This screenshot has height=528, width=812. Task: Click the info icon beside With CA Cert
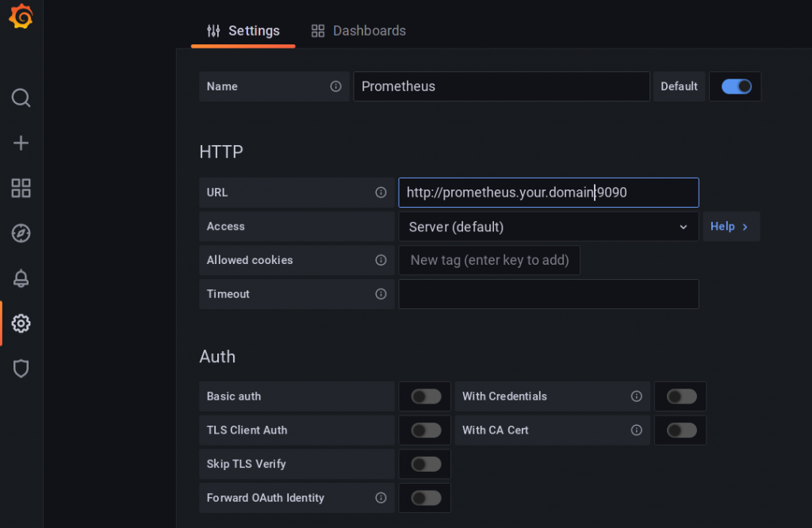click(x=637, y=430)
